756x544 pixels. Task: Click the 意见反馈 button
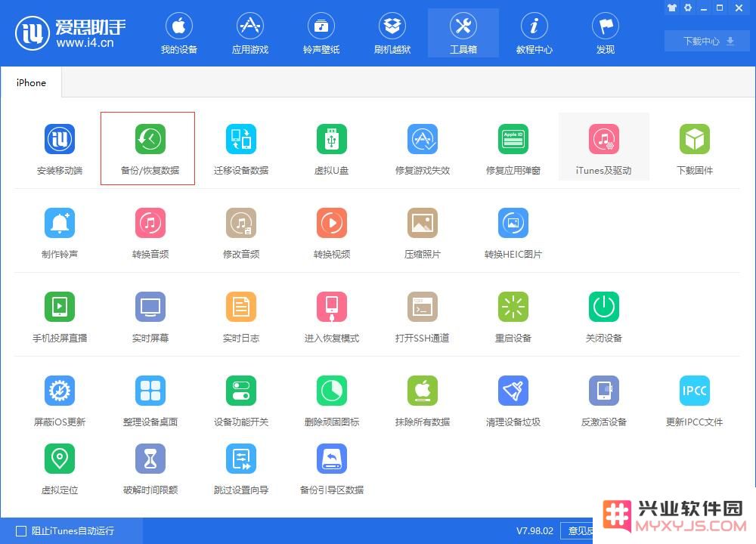tap(578, 531)
